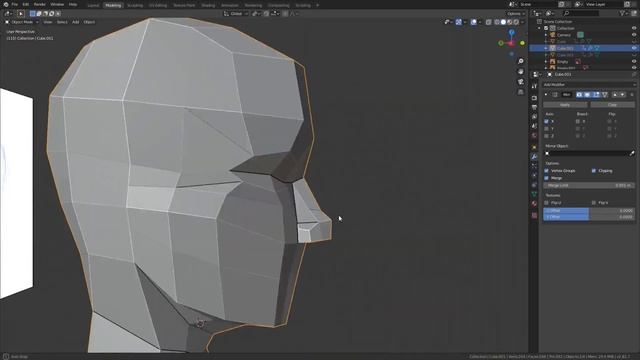Screen dimensions: 640x360
Task: Collapse the Mirror modifier panel
Action: (546, 95)
